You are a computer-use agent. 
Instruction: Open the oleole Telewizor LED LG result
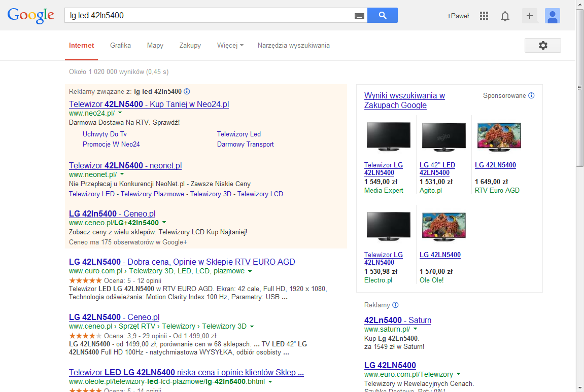tap(186, 372)
